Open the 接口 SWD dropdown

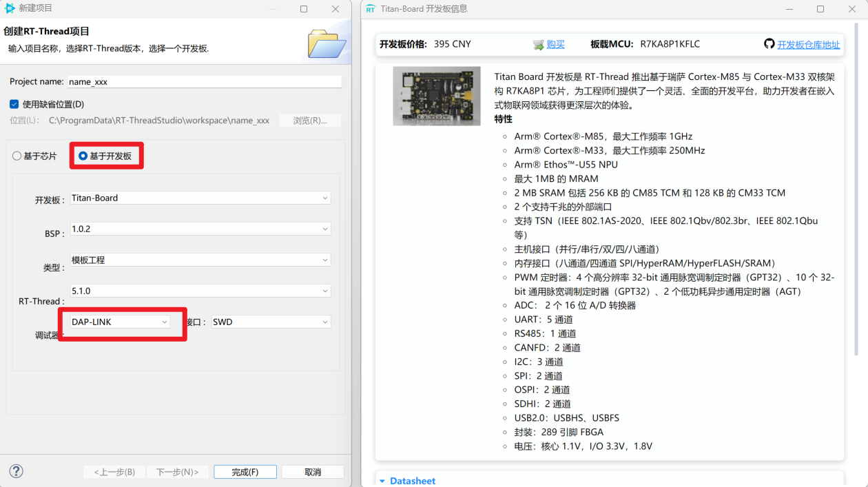point(271,322)
